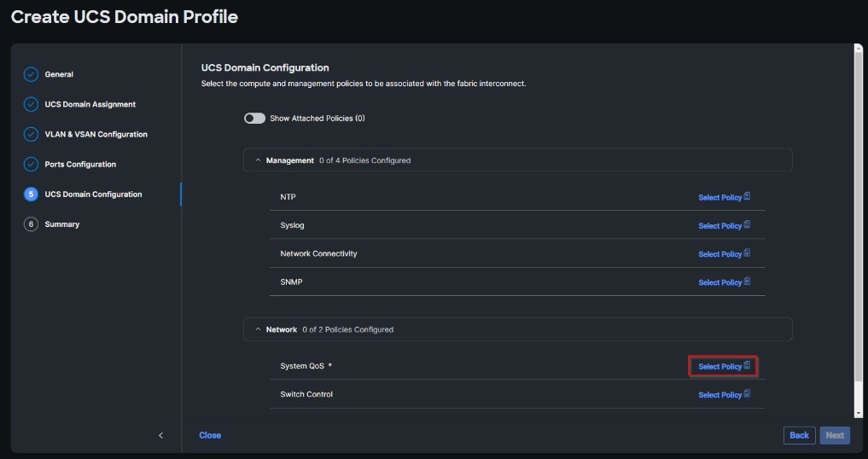Click policy icon next to SNMP

[x=747, y=282]
